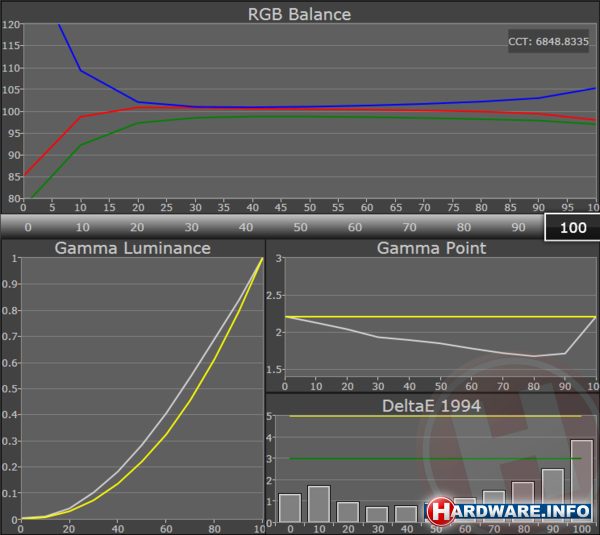
Task: Select the 90 grayscale level step
Action: tap(518, 227)
